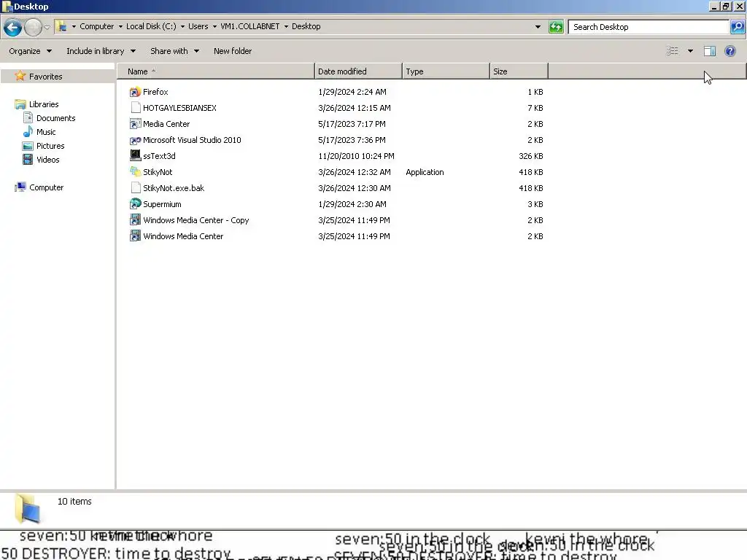Expand dropdown arrow after Users breadcrumb
747x560 pixels.
click(214, 27)
